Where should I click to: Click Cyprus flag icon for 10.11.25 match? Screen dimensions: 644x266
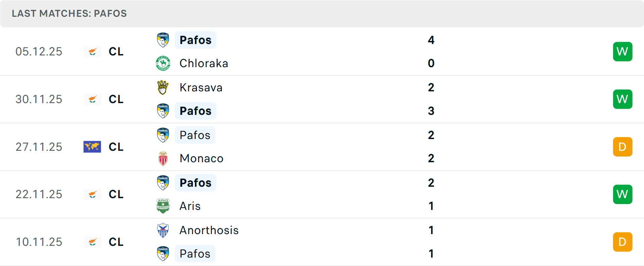(92, 242)
